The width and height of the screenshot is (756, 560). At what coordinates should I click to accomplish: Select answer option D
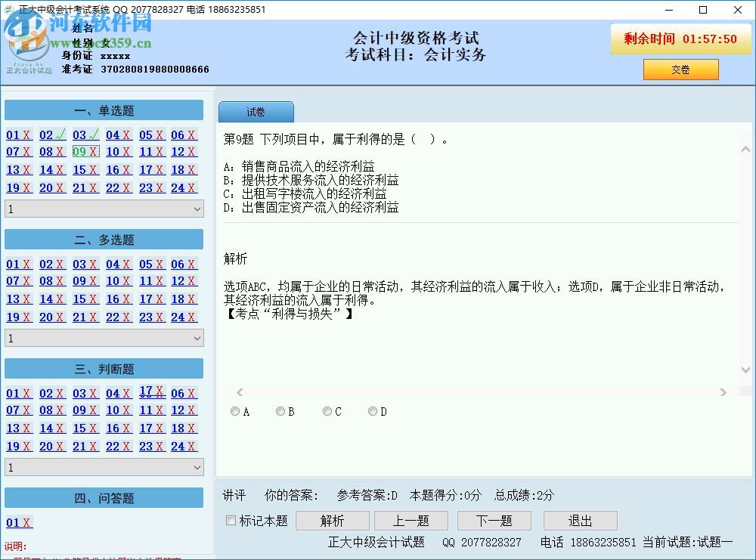coord(372,411)
